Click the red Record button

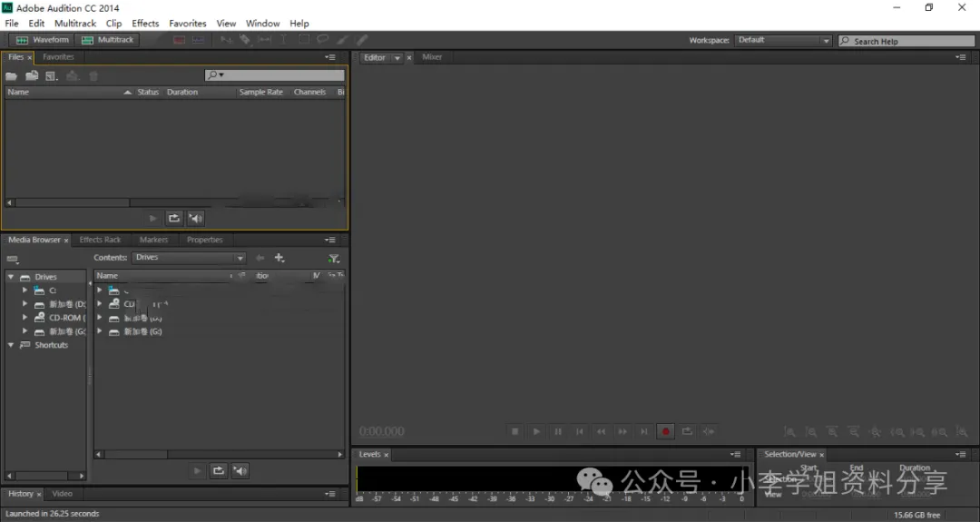(666, 431)
